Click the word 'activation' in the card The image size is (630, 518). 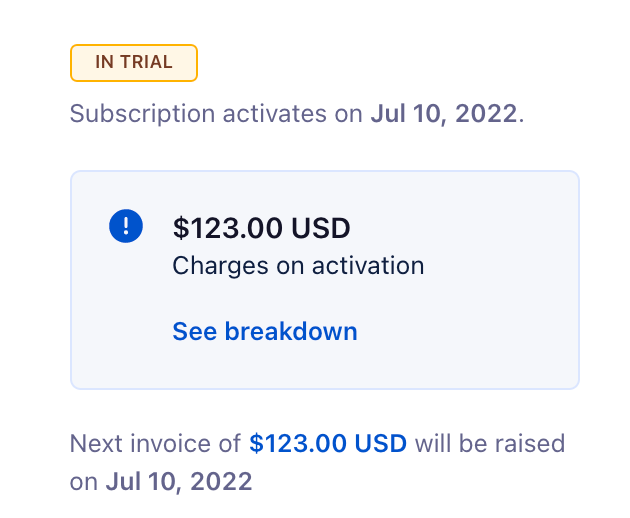click(x=368, y=266)
